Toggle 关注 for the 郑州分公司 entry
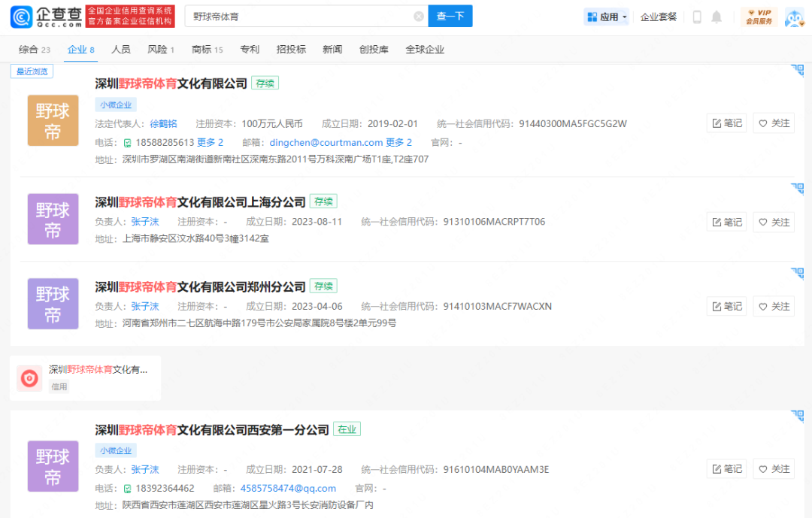This screenshot has width=812, height=518. pyautogui.click(x=774, y=307)
